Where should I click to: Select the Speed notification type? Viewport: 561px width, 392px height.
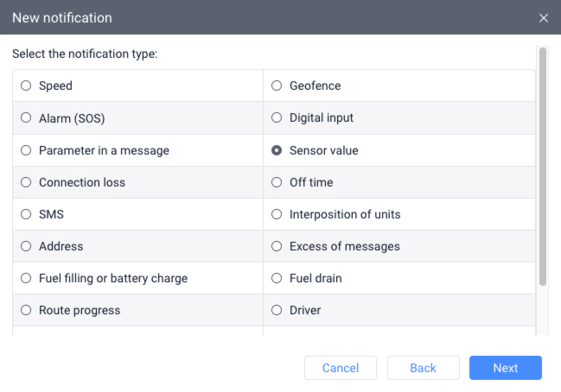[x=26, y=86]
